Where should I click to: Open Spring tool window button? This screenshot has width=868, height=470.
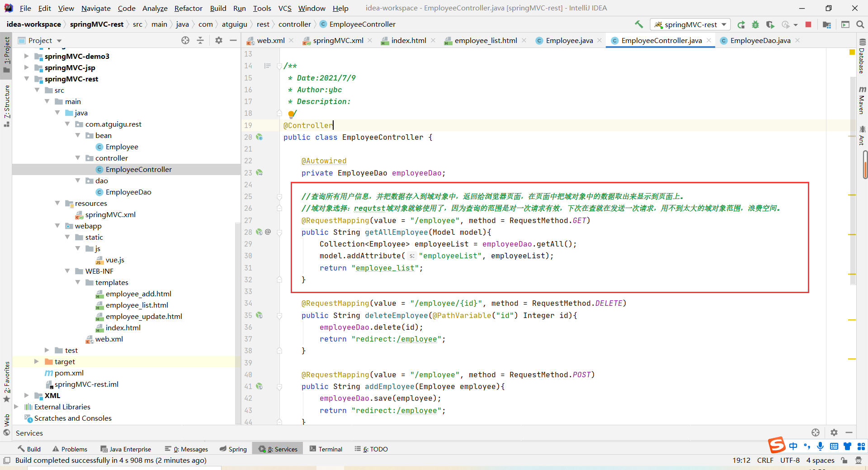[x=233, y=449]
